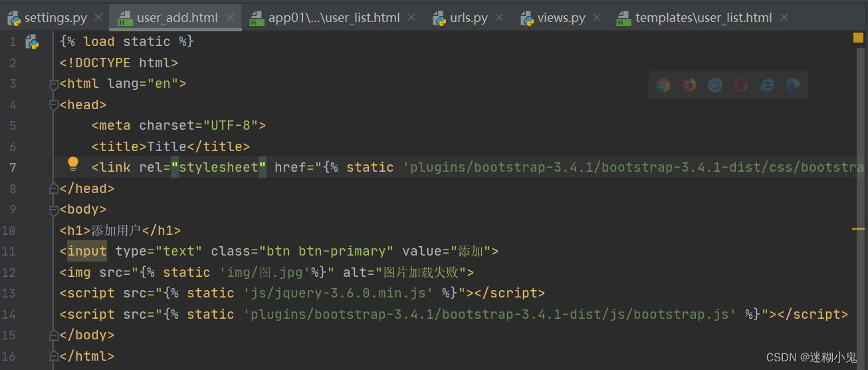Click the closing head fold marker line 8

[54, 189]
